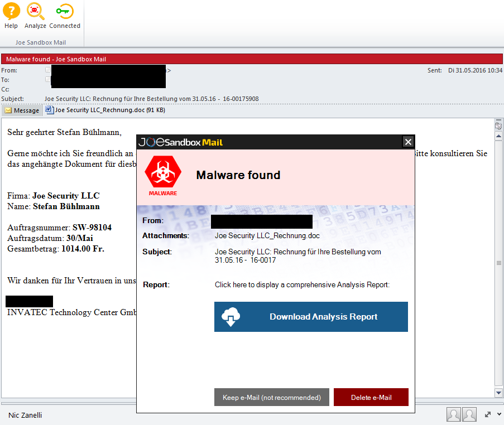This screenshot has height=425, width=504.
Task: Close the Malware found dialog
Action: click(x=408, y=141)
